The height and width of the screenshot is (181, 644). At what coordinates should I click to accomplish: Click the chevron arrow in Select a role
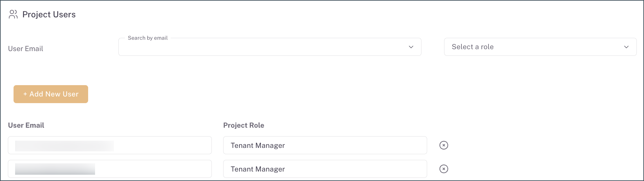pos(626,47)
